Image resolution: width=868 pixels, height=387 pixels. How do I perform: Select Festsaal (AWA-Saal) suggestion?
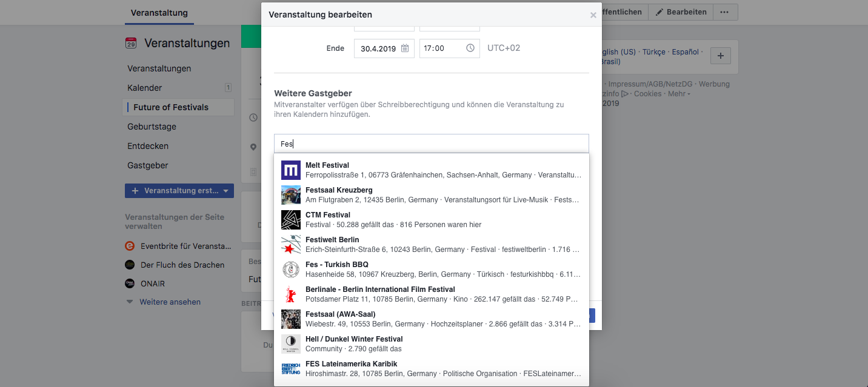pos(432,319)
